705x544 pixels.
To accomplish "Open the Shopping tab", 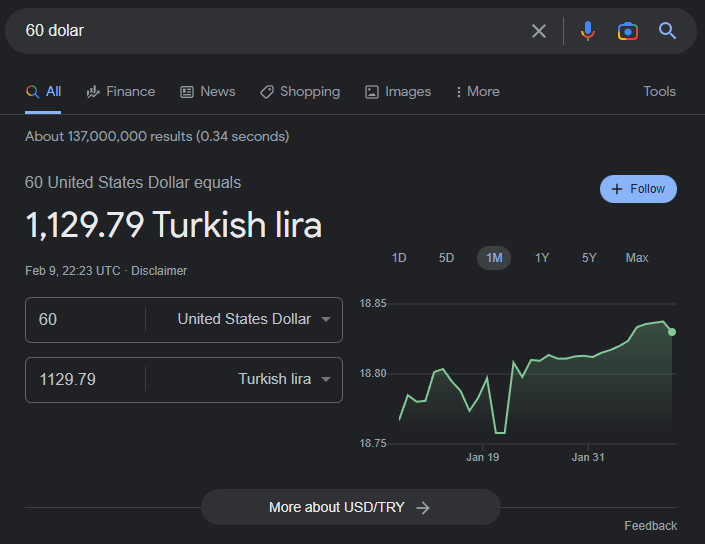I will coord(300,92).
